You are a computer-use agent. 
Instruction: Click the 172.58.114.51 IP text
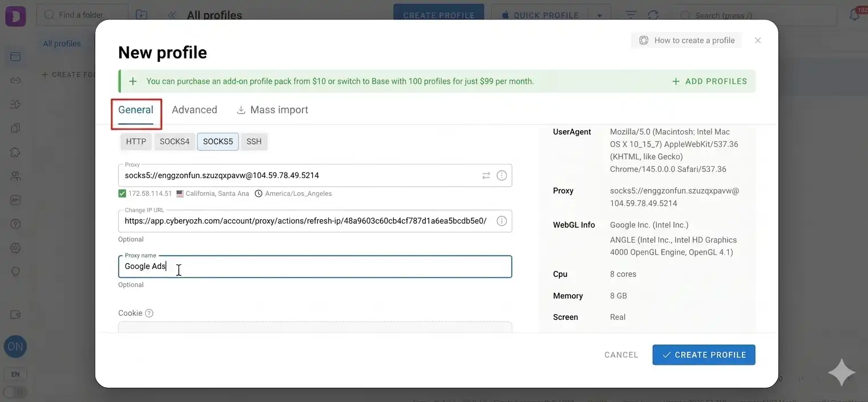pos(150,194)
